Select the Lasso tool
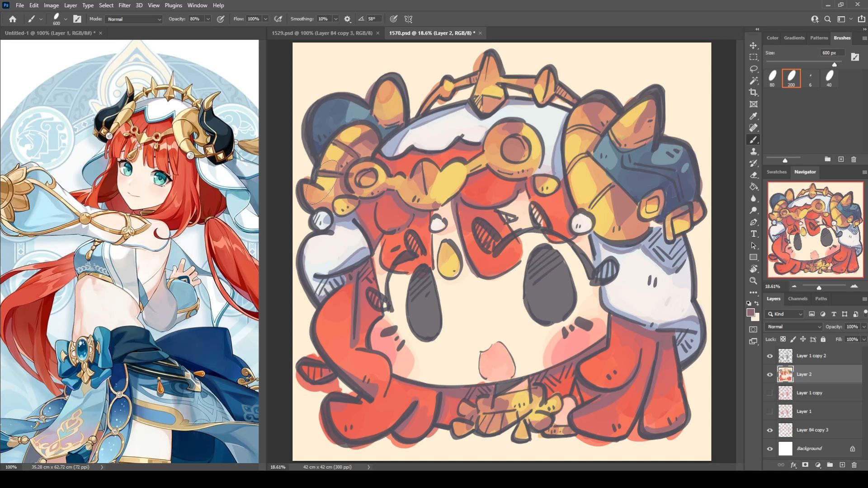The image size is (868, 488). [x=753, y=69]
